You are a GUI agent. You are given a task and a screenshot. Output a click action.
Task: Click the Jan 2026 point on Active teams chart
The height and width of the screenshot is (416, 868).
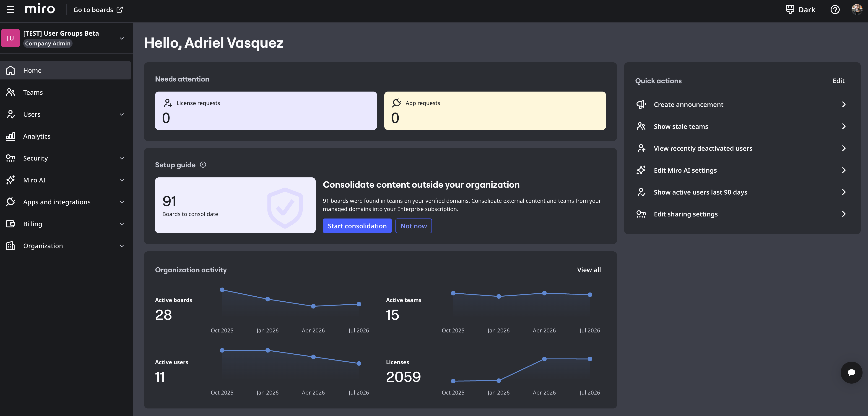(x=499, y=297)
